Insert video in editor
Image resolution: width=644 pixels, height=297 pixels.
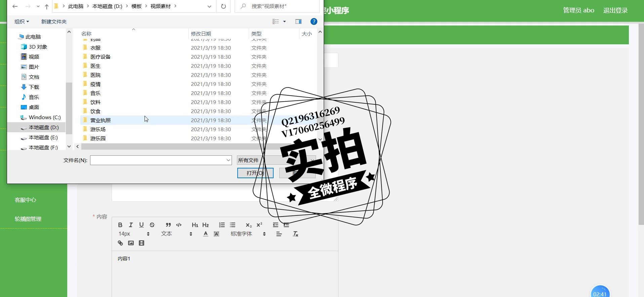click(142, 243)
